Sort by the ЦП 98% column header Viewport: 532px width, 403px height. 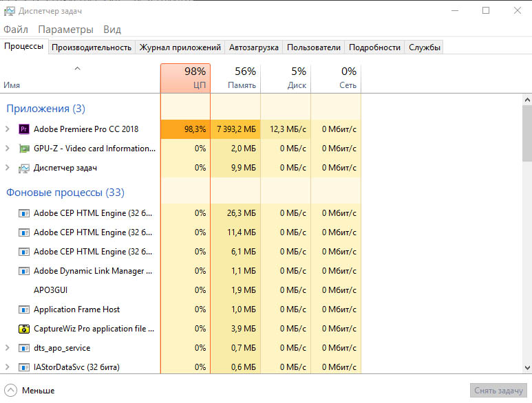click(185, 78)
